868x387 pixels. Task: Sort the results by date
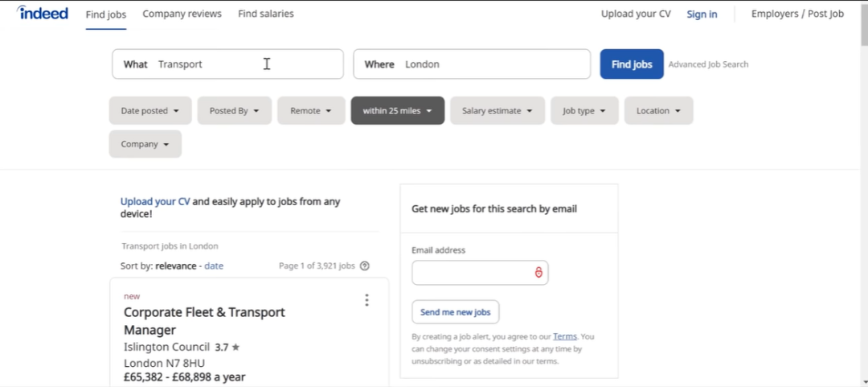(214, 266)
